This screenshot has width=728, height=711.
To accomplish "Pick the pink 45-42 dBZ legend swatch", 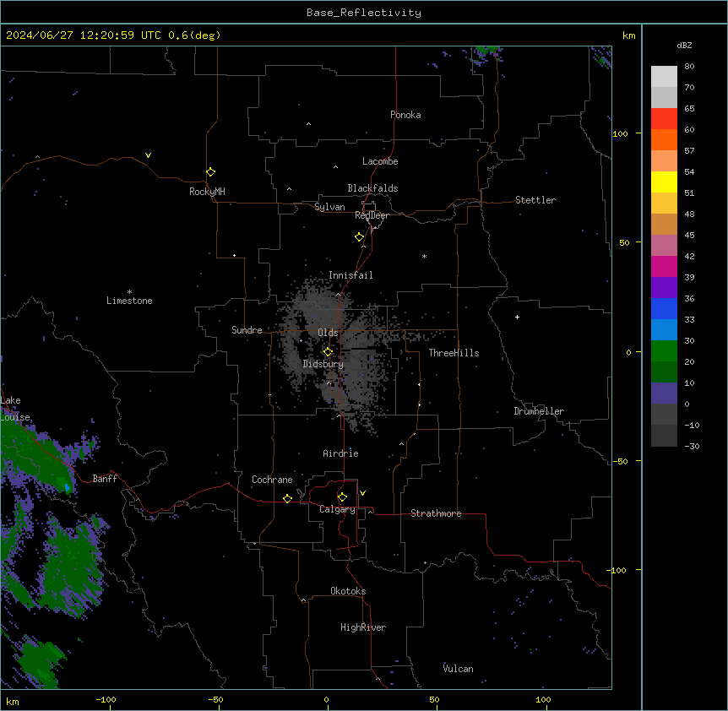I will coord(664,246).
